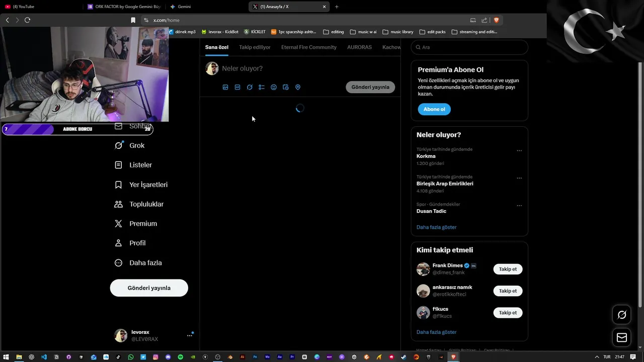Screen dimensions: 644x362
Task: Switch to Sana özel tab
Action: [x=217, y=47]
